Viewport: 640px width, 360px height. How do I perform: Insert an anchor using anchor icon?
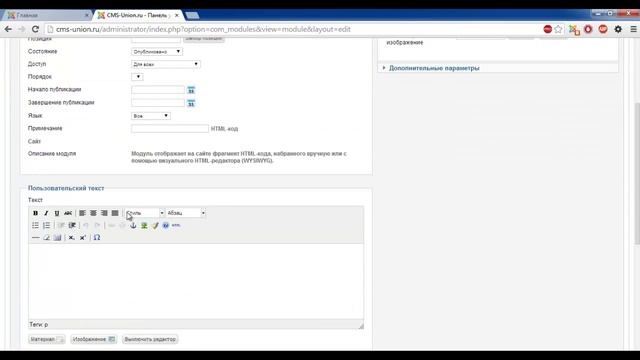point(133,225)
